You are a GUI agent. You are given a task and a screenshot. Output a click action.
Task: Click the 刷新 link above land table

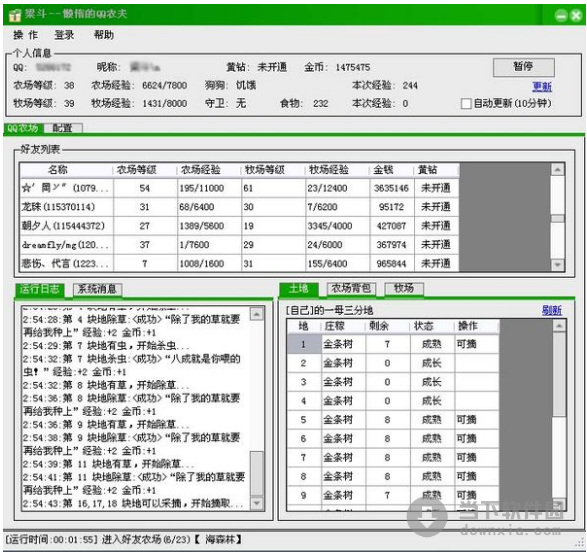click(552, 310)
